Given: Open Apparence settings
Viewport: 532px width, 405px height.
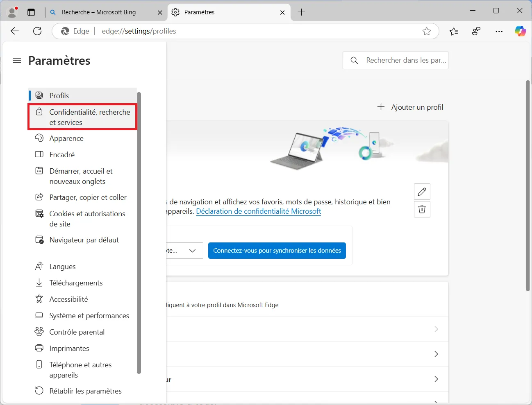Looking at the screenshot, I should (x=82, y=138).
